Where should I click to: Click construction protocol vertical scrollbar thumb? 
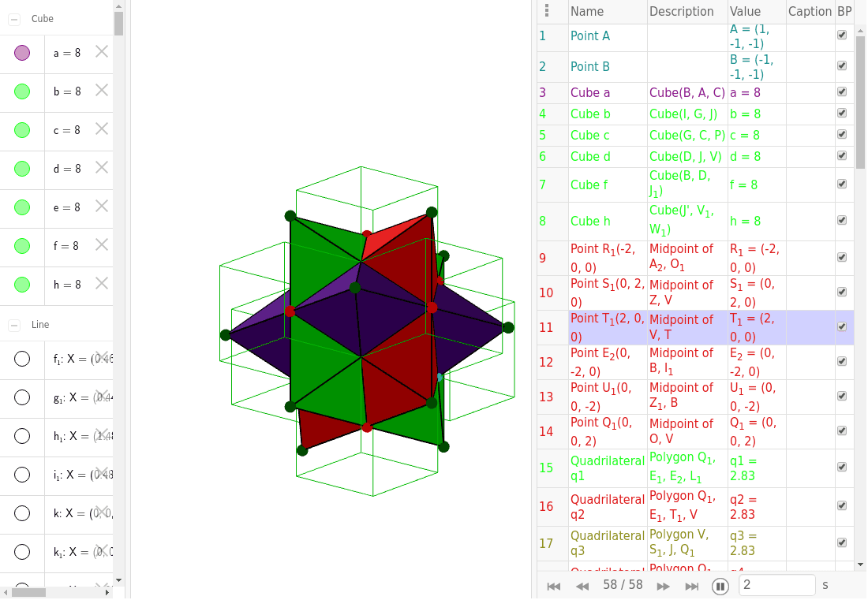click(860, 102)
